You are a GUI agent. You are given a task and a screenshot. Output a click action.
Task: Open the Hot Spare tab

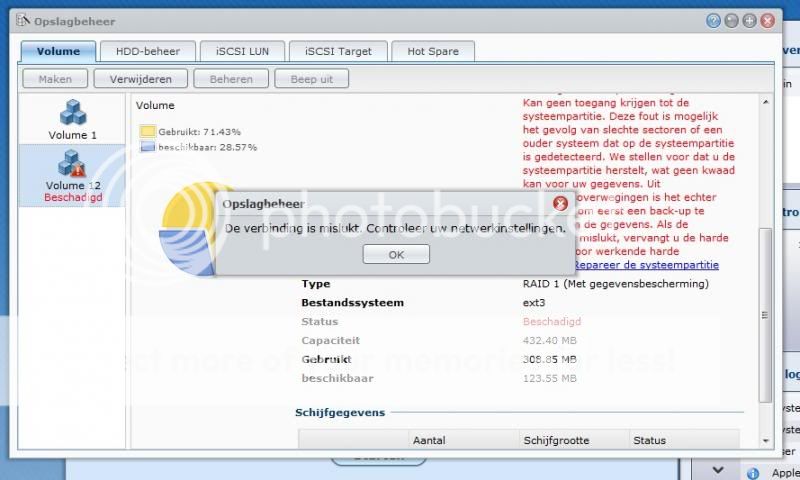click(432, 51)
